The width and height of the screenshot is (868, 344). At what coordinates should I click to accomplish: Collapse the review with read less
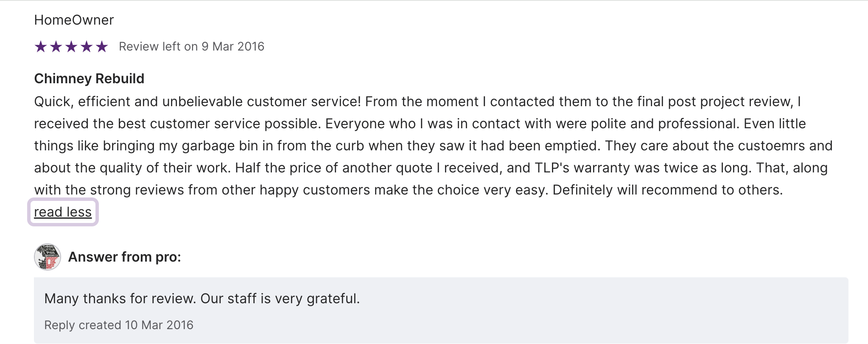click(x=63, y=212)
